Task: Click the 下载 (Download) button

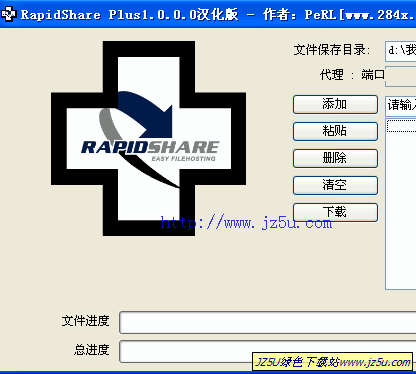Action: pos(335,212)
